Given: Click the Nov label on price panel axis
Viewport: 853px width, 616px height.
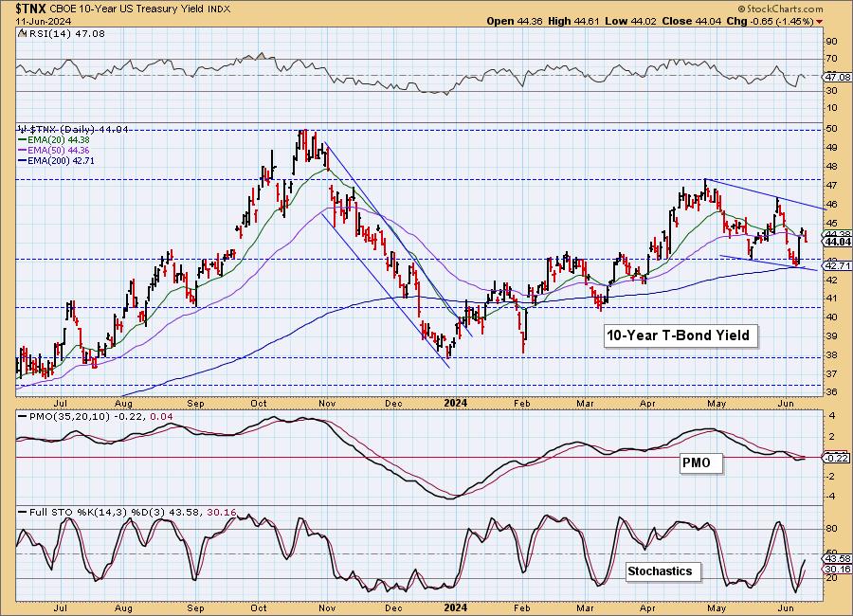Looking at the screenshot, I should pos(327,403).
